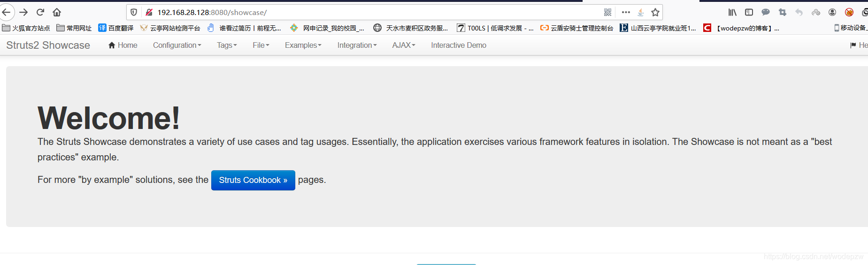This screenshot has height=265, width=868.
Task: Show tracking protection shield info
Action: pos(134,12)
